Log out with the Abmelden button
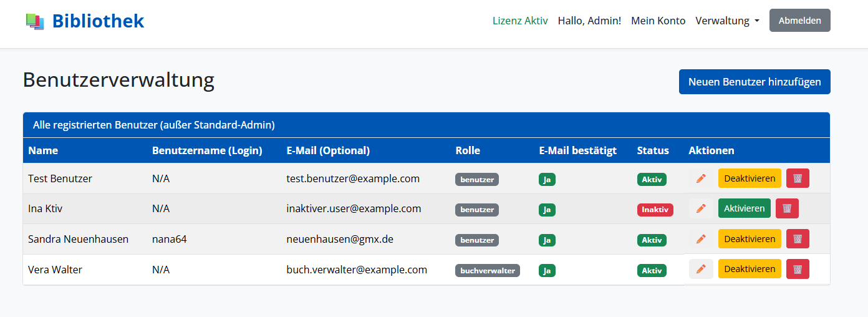 pyautogui.click(x=800, y=21)
